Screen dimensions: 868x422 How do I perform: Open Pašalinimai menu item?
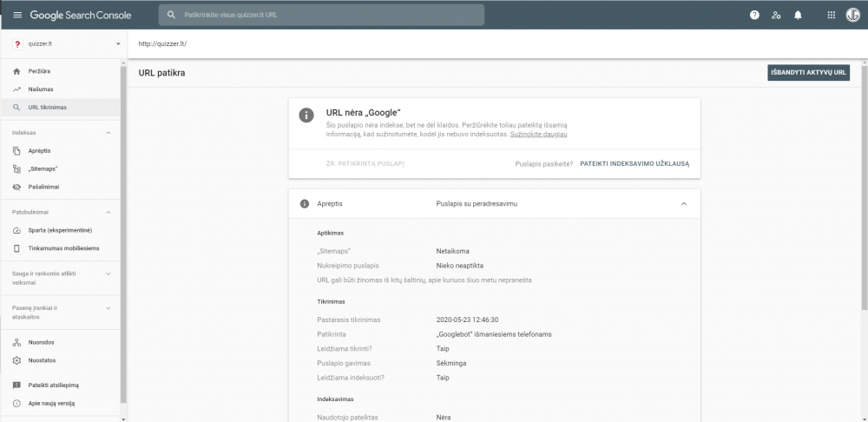pyautogui.click(x=60, y=188)
